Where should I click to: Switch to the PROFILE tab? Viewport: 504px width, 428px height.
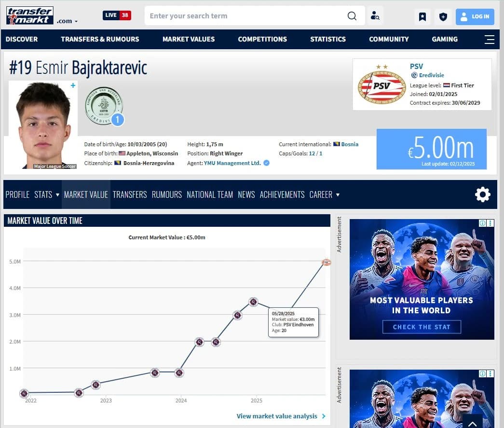point(17,194)
